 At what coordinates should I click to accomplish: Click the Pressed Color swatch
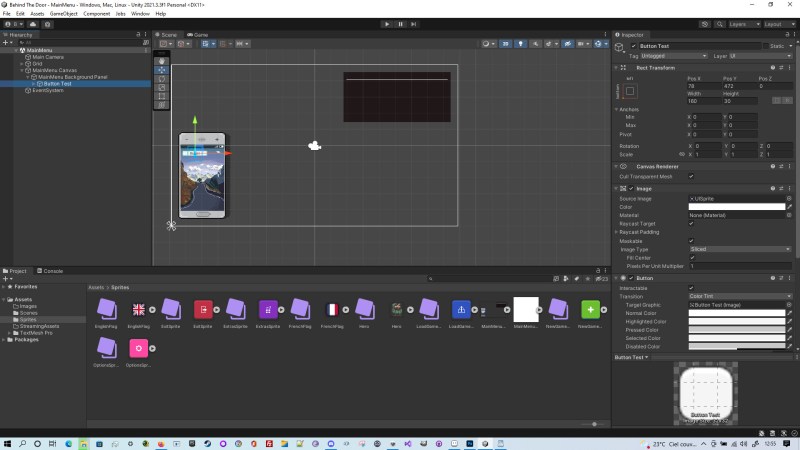[x=737, y=330]
